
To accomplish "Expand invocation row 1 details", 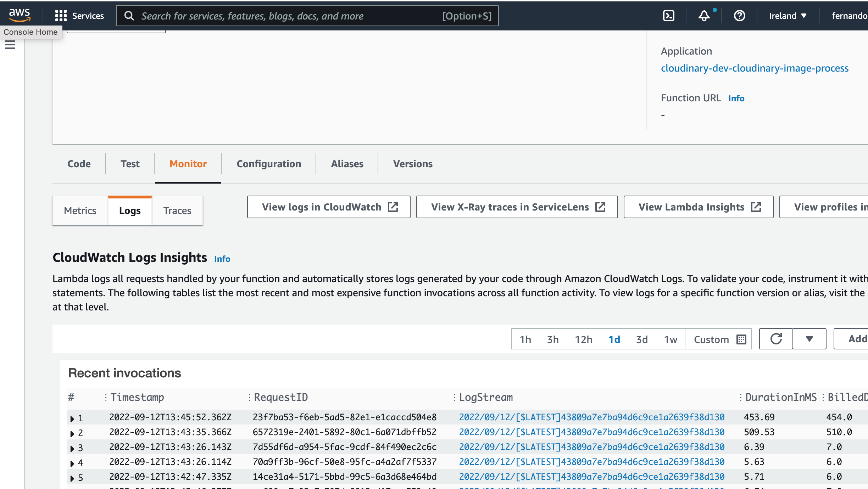I will [72, 418].
